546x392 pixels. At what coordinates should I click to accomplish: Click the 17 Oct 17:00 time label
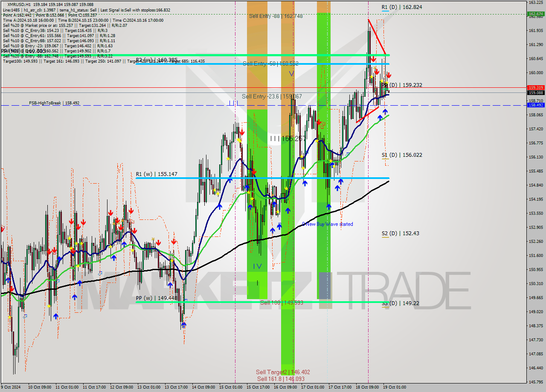point(340,387)
